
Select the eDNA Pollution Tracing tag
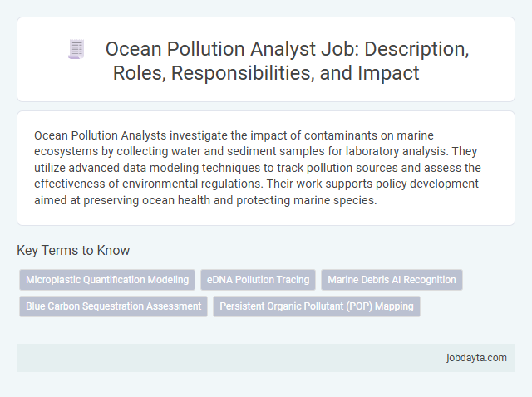coord(259,280)
